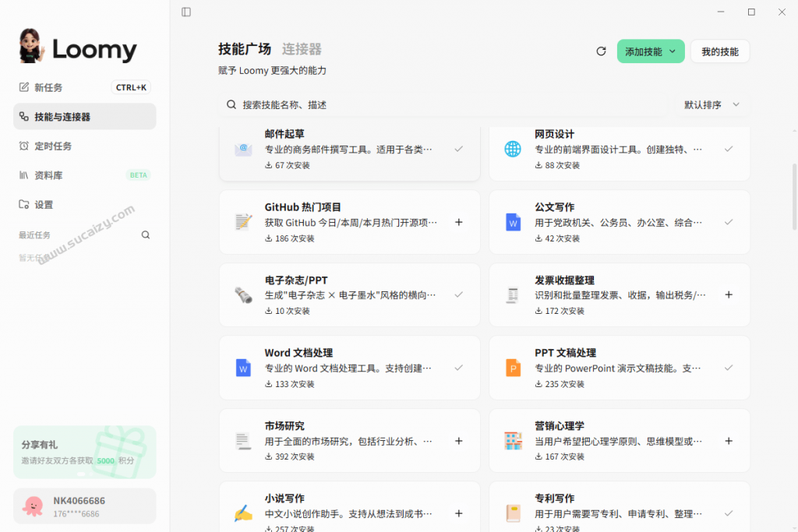Image resolution: width=798 pixels, height=532 pixels.
Task: Click the CTRL+K shortcut badge
Action: point(131,87)
